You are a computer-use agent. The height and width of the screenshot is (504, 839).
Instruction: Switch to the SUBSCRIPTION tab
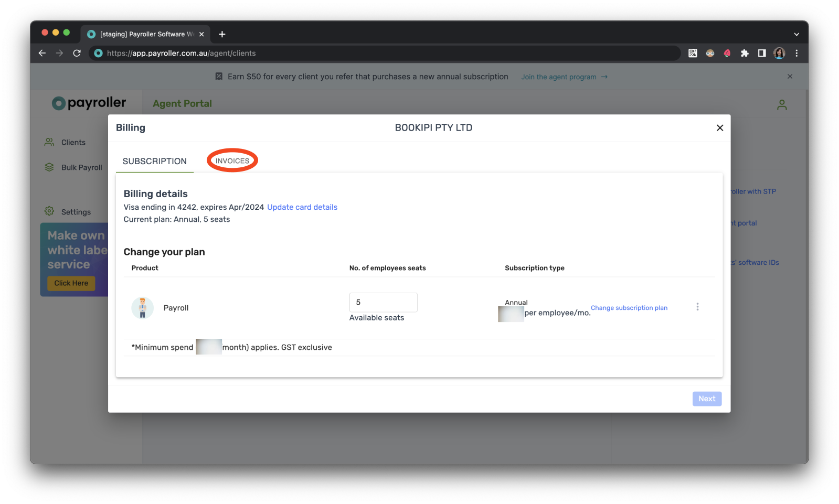pos(155,162)
